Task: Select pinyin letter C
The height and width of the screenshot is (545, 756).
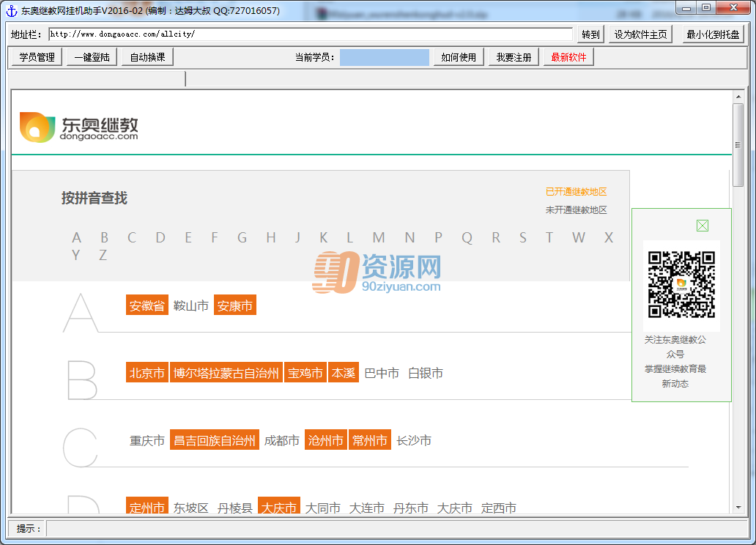Action: 132,237
